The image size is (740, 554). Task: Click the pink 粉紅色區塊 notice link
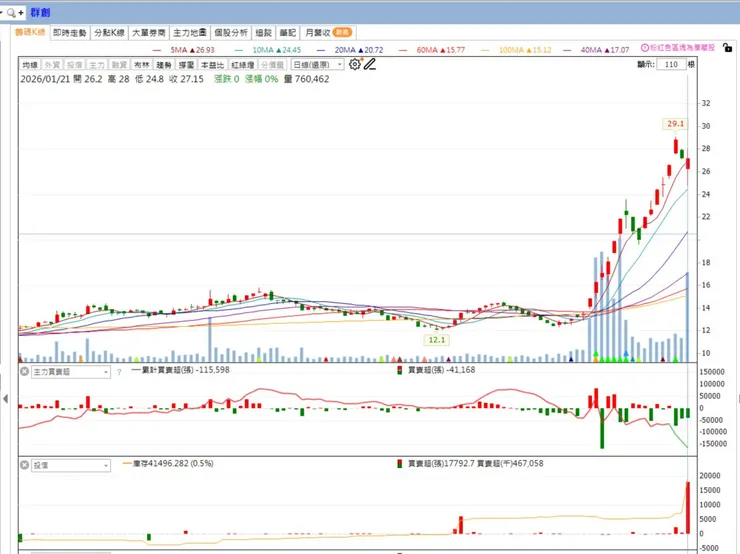tap(682, 48)
